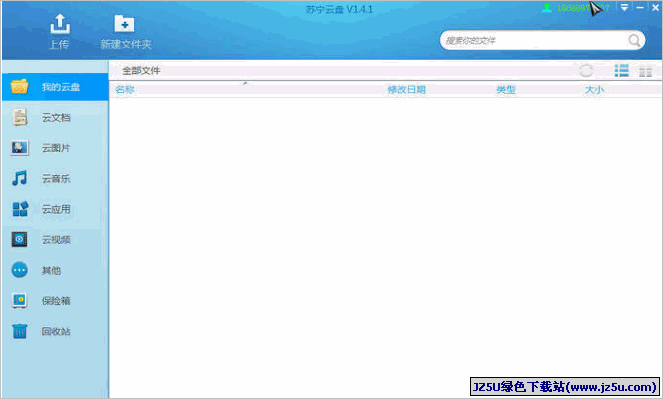The height and width of the screenshot is (399, 663).
Task: Sort files by 类型 column
Action: (x=506, y=90)
